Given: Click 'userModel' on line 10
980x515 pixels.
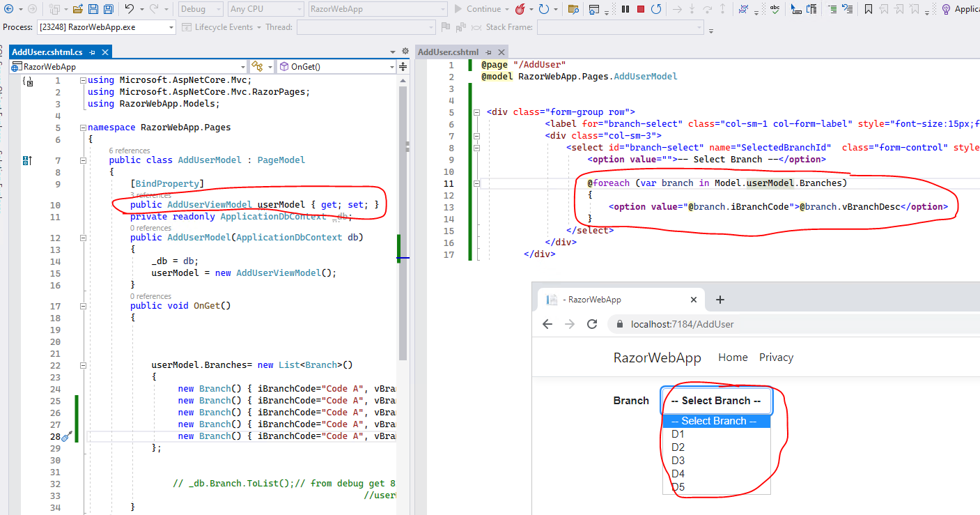Looking at the screenshot, I should [x=281, y=205].
